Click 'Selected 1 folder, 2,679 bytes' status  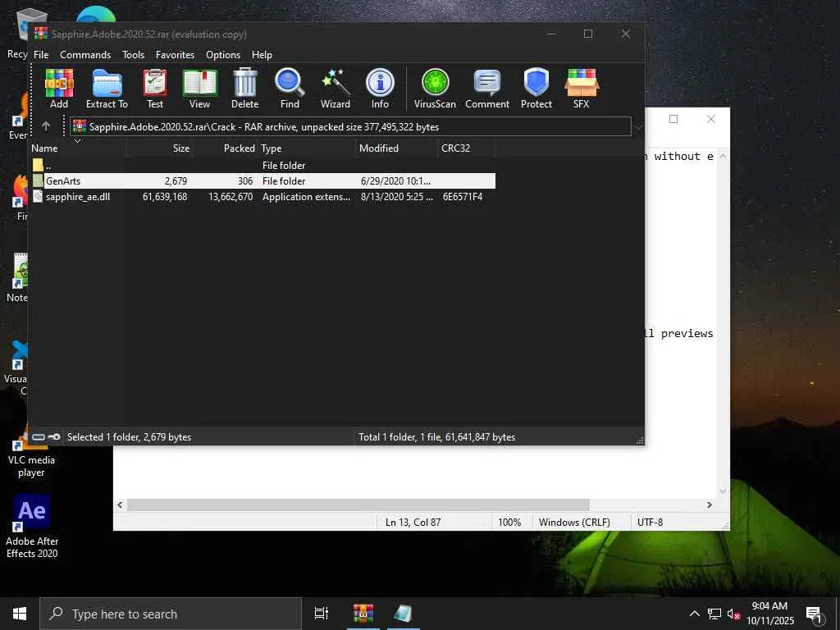pyautogui.click(x=129, y=437)
